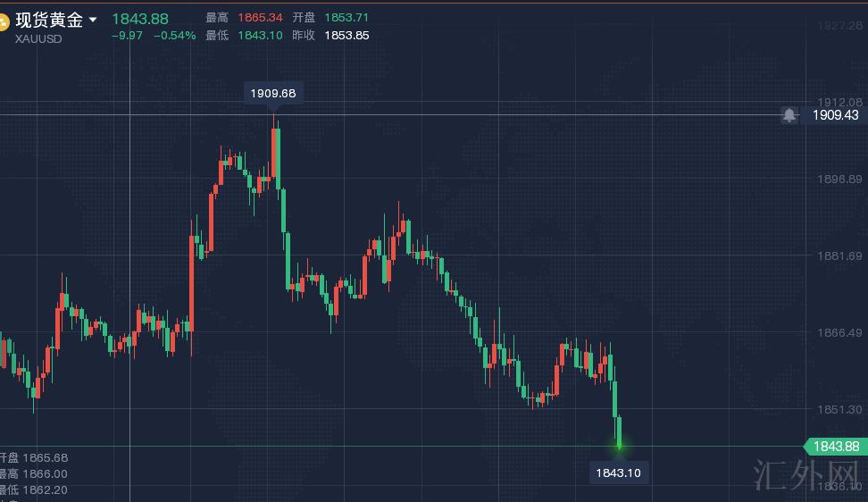The width and height of the screenshot is (868, 502).
Task: Click the -0.54% percentage change text
Action: [174, 36]
